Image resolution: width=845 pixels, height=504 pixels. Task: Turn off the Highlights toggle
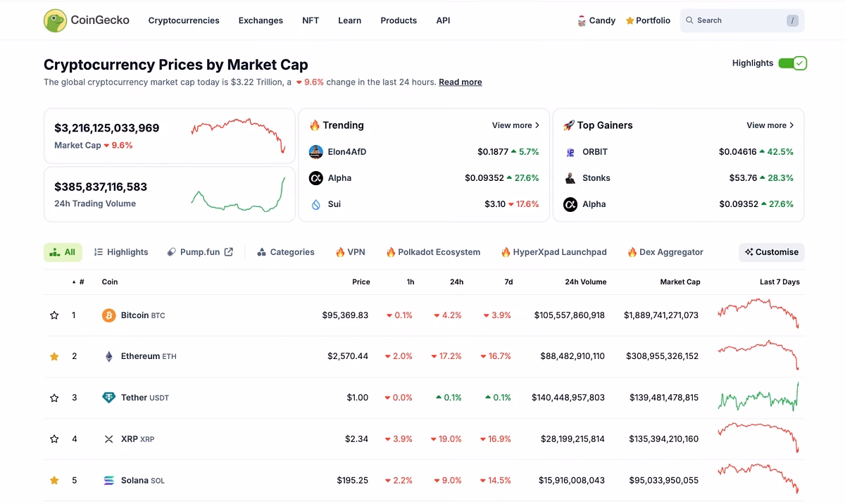pos(792,63)
